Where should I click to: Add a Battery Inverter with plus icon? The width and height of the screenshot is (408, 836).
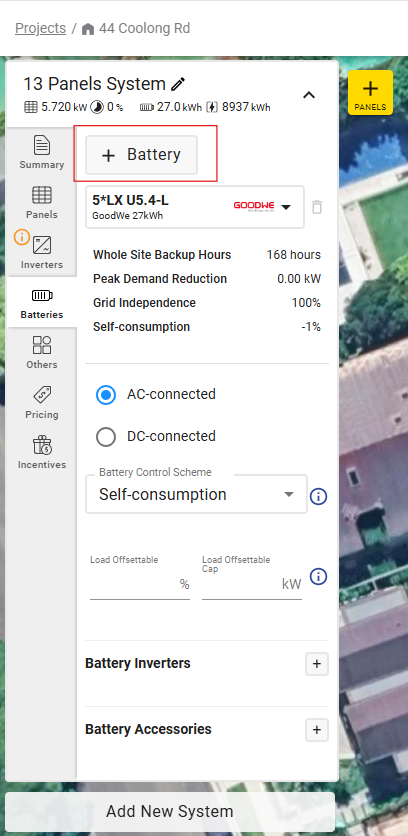click(317, 664)
